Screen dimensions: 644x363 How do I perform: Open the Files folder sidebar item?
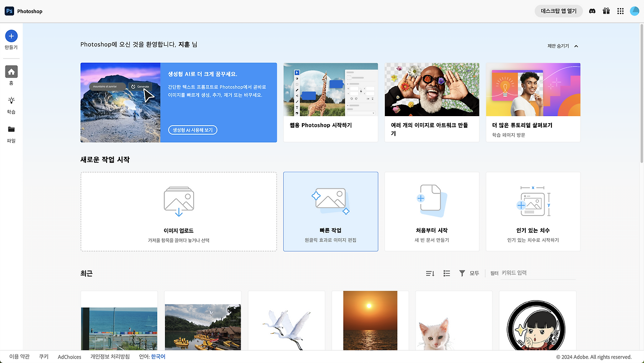coord(11,133)
